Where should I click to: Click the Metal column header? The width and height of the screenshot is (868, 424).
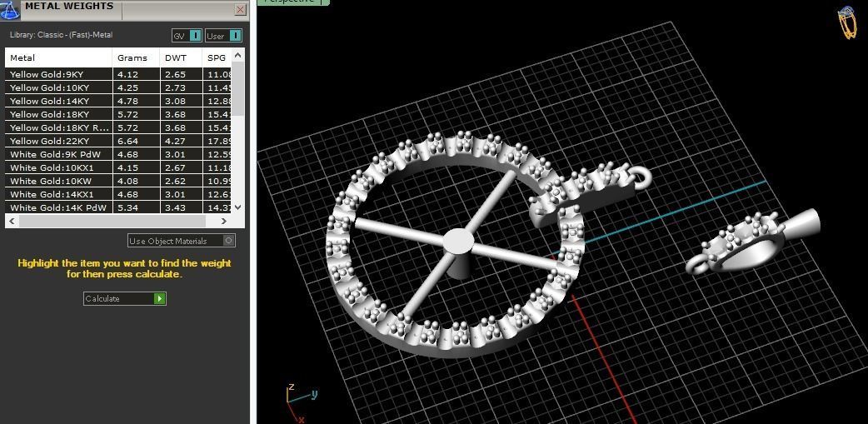[58, 57]
